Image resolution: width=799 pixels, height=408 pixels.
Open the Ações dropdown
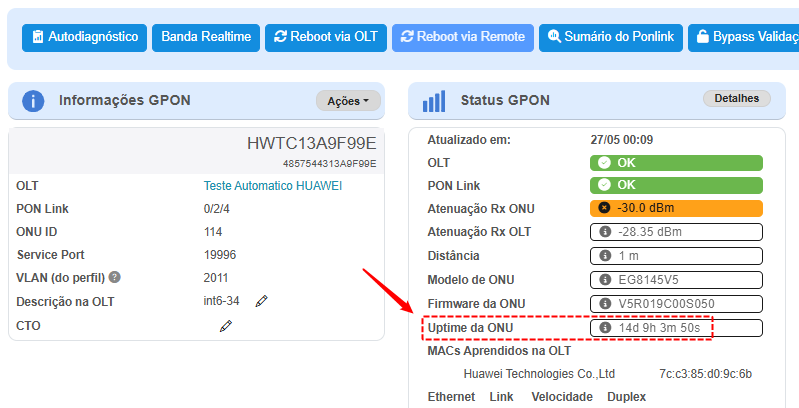click(x=348, y=101)
